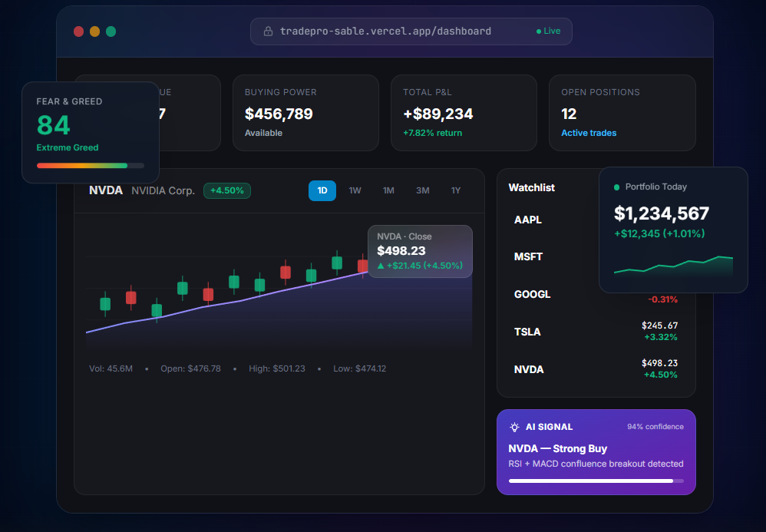The image size is (766, 532).
Task: Switch chart to 1M timeframe
Action: [388, 190]
